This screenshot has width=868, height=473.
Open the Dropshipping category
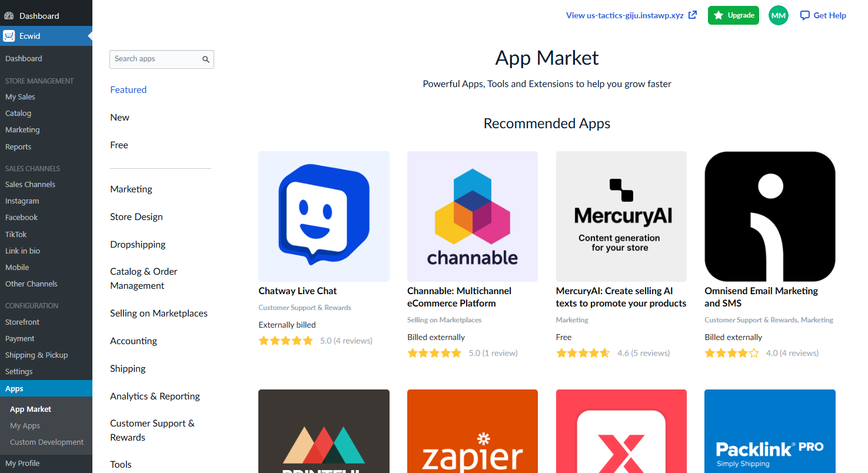(x=138, y=245)
